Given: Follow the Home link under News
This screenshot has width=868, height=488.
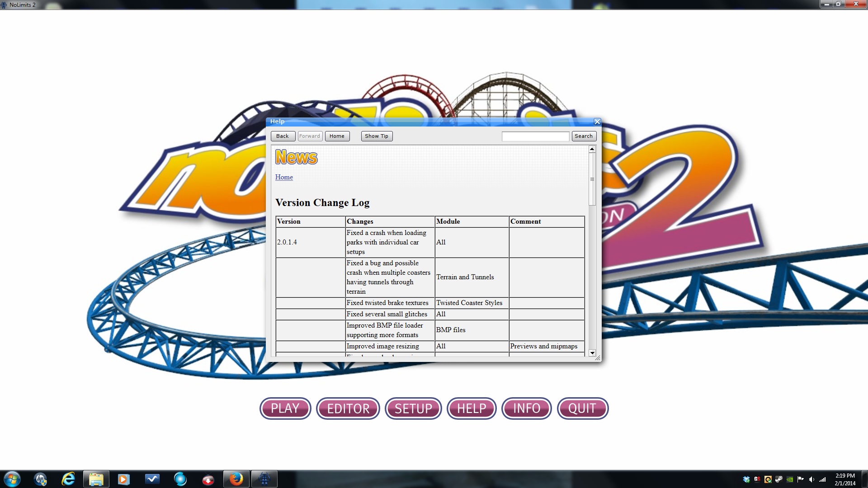Looking at the screenshot, I should click(x=284, y=177).
